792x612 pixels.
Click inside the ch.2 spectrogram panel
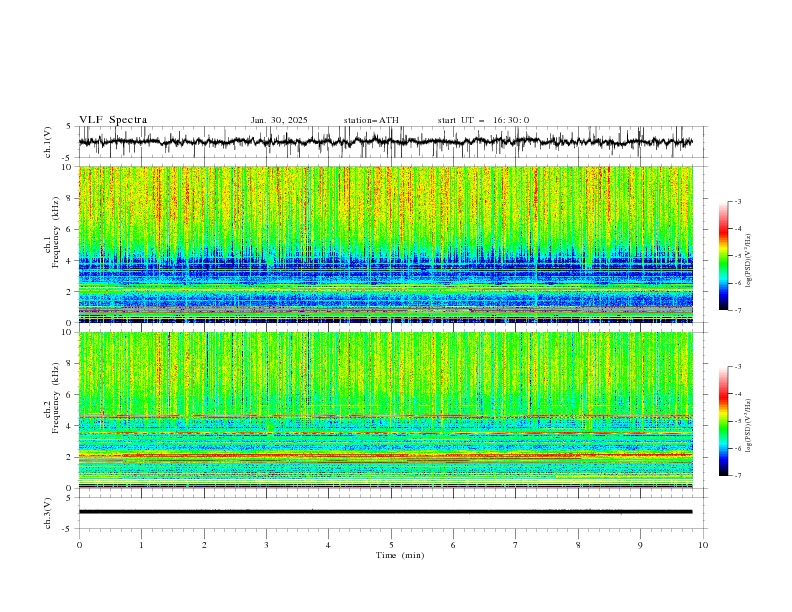385,410
